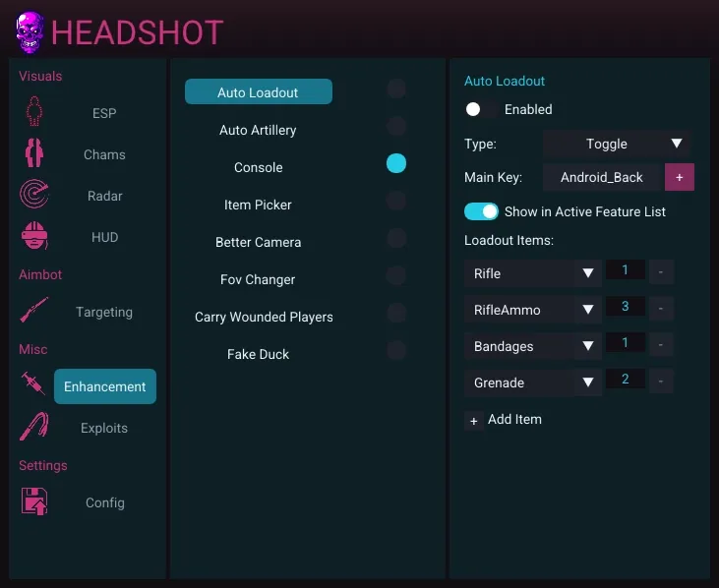Select the Targeting rifle icon
Screen dimensions: 719x588
point(35,312)
